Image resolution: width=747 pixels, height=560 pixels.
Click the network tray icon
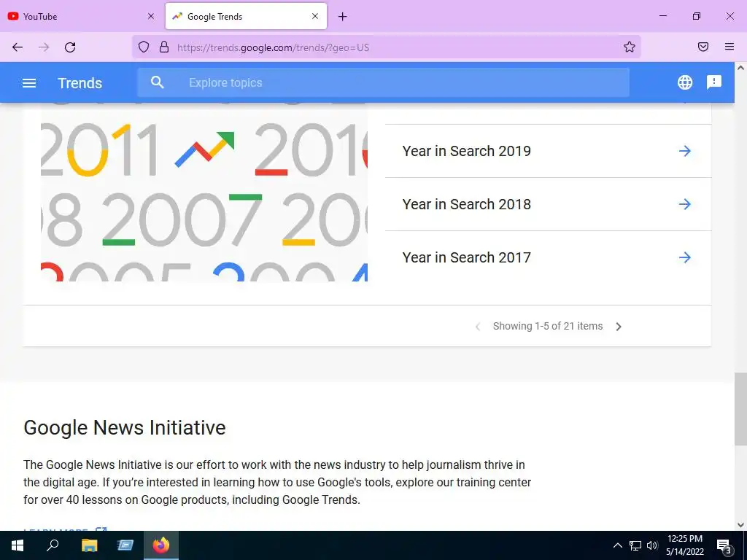tap(635, 545)
